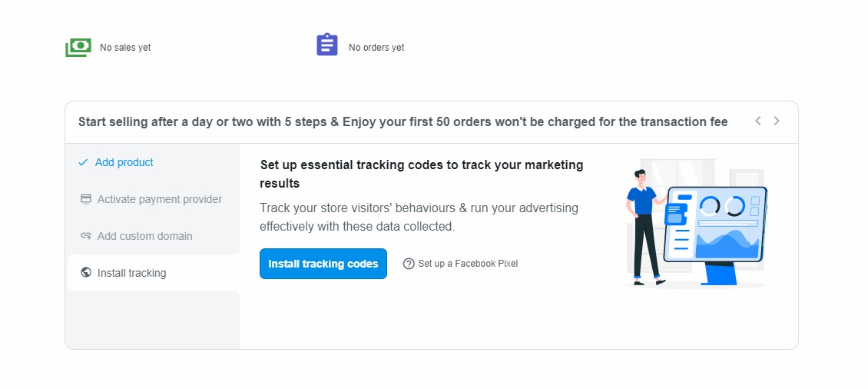Click the globe icon for Install tracking

click(86, 273)
